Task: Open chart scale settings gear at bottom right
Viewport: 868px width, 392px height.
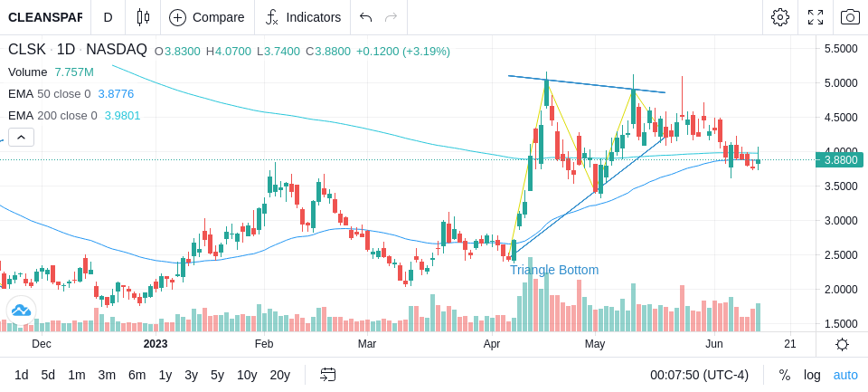Action: [x=842, y=345]
